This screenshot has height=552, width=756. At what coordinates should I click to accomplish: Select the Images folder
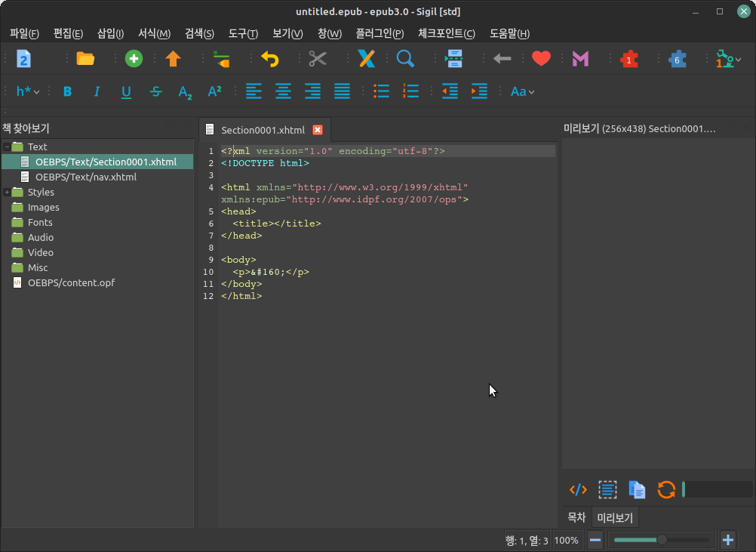pyautogui.click(x=44, y=207)
